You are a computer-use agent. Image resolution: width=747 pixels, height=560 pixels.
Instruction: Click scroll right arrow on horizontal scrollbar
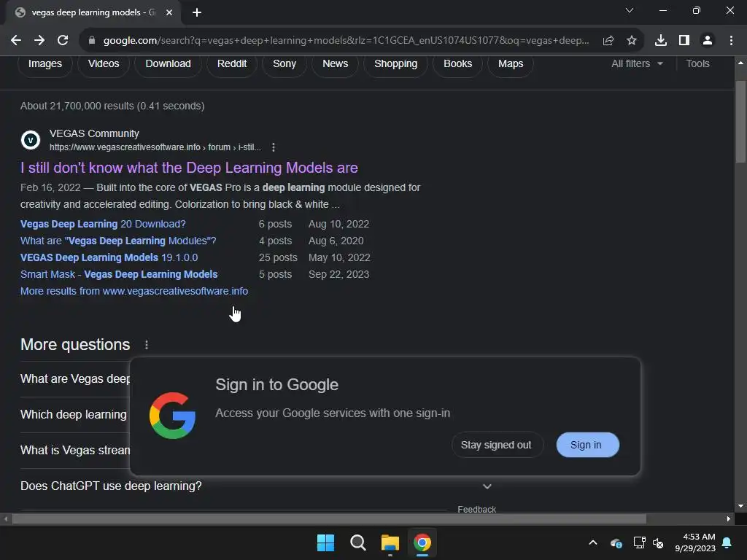[729, 518]
